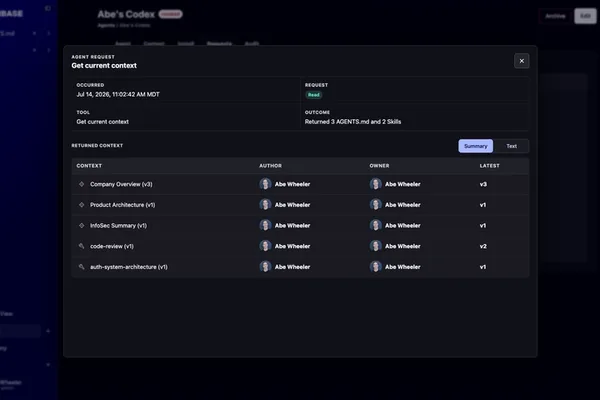Screen dimensions: 600x400
Task: Click the AUTHOR column header
Action: 270,166
